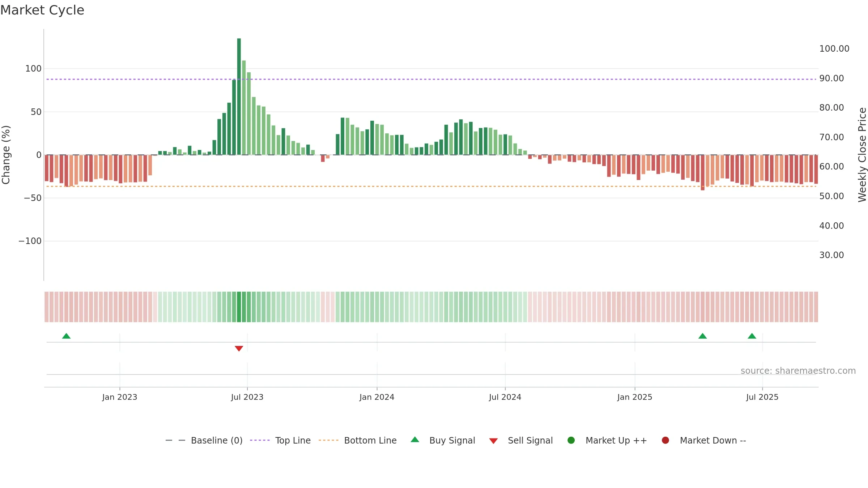Click the Jul 2023 x-axis label
Viewport: 868px width, 488px height.
click(x=247, y=397)
